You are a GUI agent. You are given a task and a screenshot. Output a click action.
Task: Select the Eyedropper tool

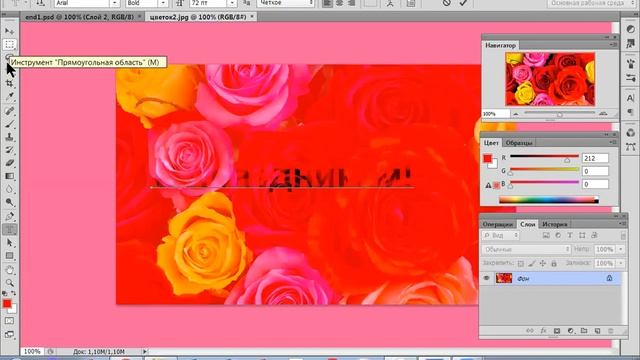9,97
